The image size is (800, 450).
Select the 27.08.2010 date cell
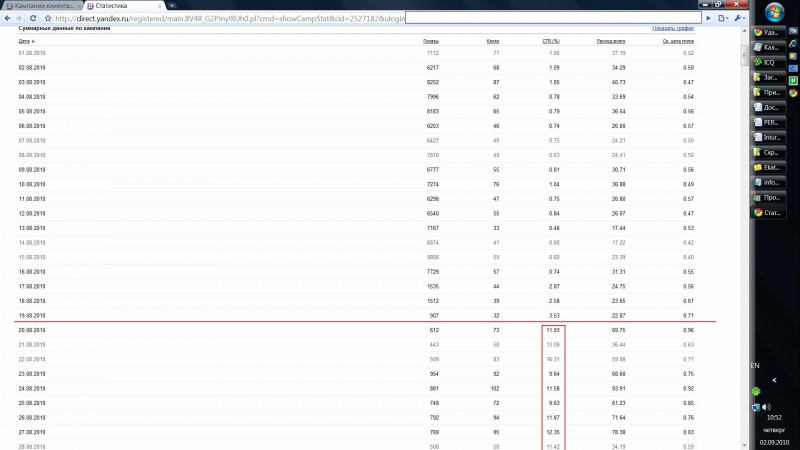pyautogui.click(x=32, y=433)
